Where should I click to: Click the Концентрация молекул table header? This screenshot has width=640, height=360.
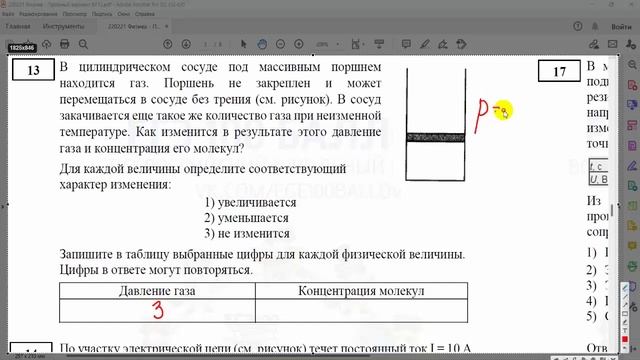tap(361, 291)
